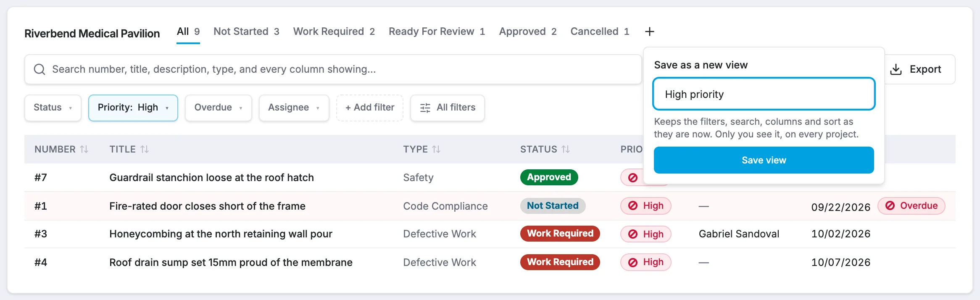Open "Guardrail stanchion loose at the roof hatch"
Screen dimensions: 980x300
212,178
